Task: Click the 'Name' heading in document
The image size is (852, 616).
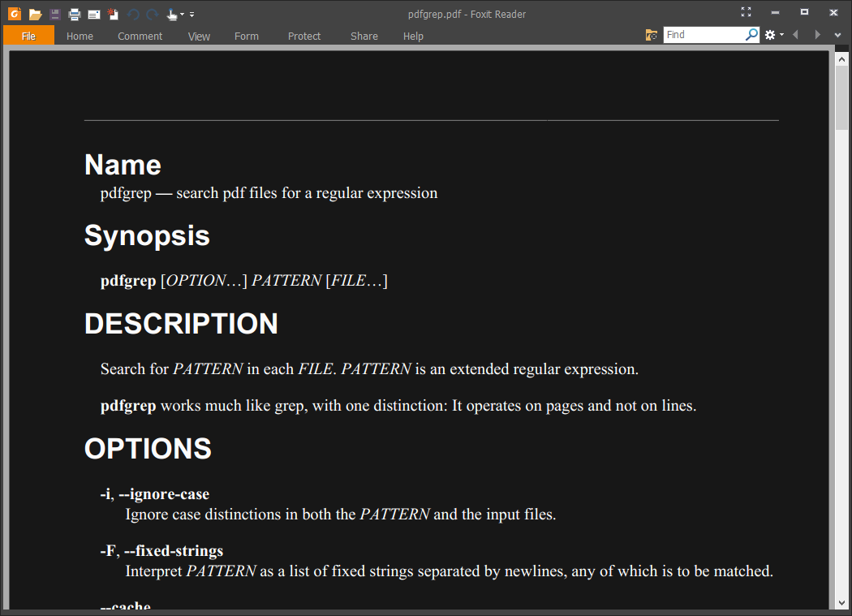Action: click(x=123, y=164)
